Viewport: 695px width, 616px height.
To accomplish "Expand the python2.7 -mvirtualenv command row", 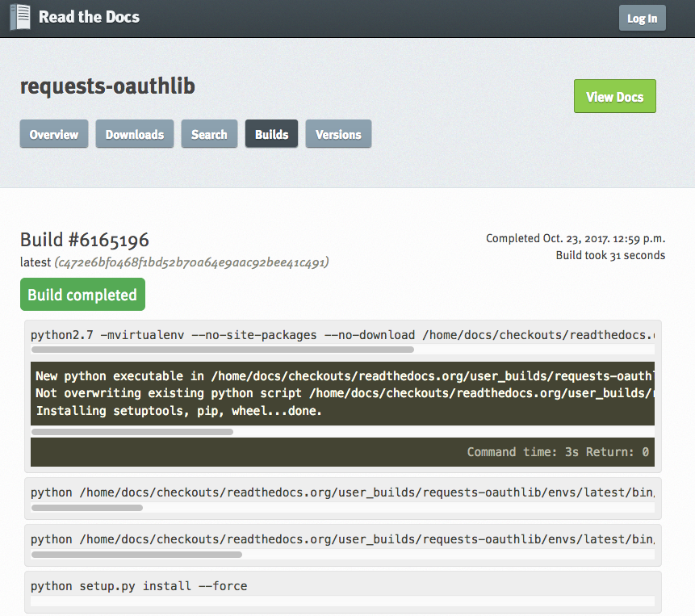I will (x=342, y=335).
